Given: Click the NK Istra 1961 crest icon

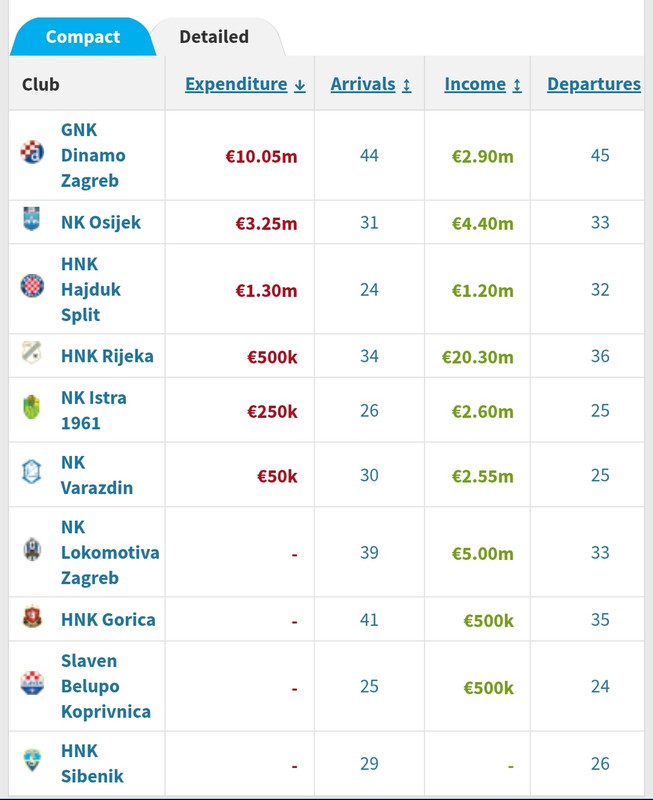Looking at the screenshot, I should coord(32,407).
